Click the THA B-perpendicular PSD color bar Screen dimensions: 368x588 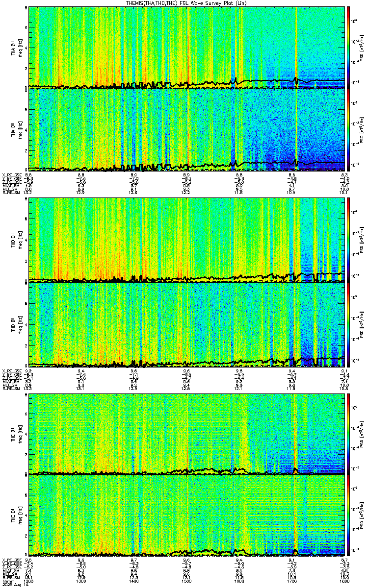tap(349, 48)
